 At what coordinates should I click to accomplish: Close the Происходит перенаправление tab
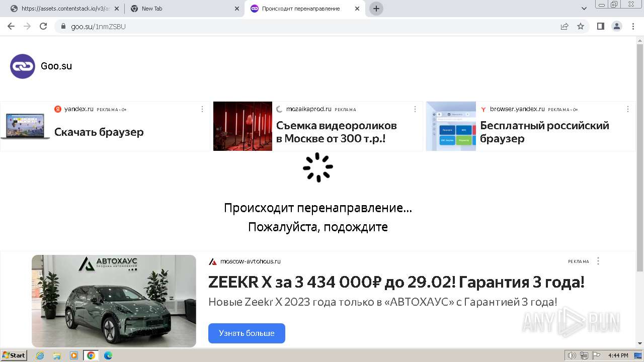click(x=357, y=9)
